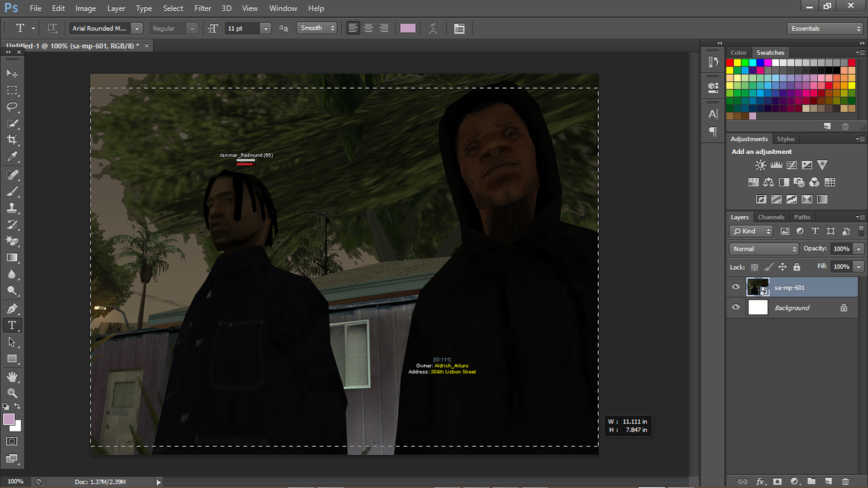Hide the sa-mp-601 layer
868x488 pixels.
tap(736, 287)
